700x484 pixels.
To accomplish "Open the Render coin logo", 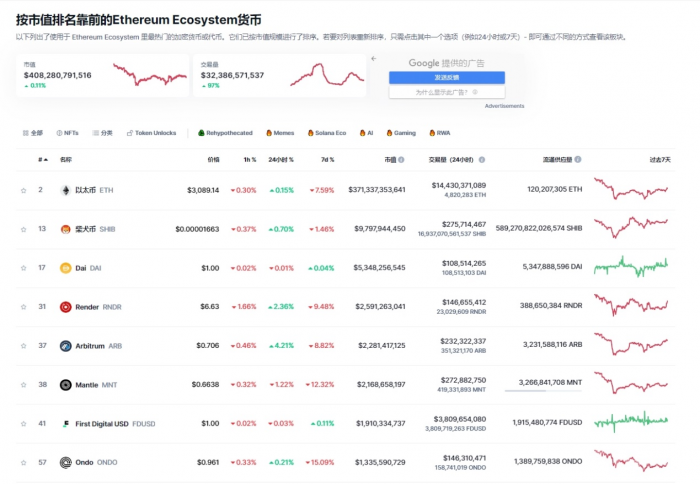I will point(66,307).
